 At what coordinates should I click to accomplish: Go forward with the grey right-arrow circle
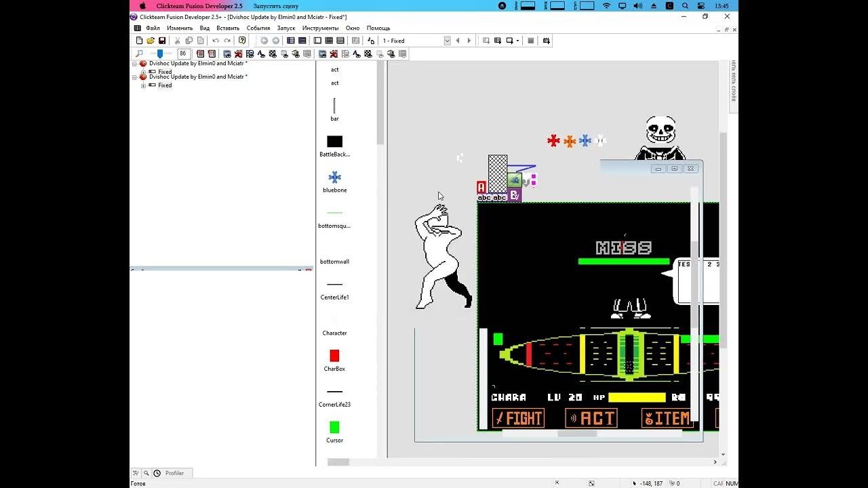275,41
